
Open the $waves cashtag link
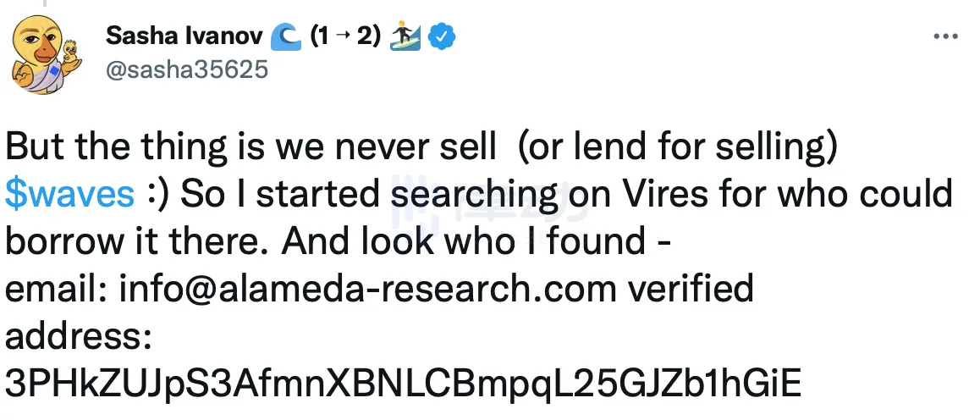pyautogui.click(x=69, y=194)
